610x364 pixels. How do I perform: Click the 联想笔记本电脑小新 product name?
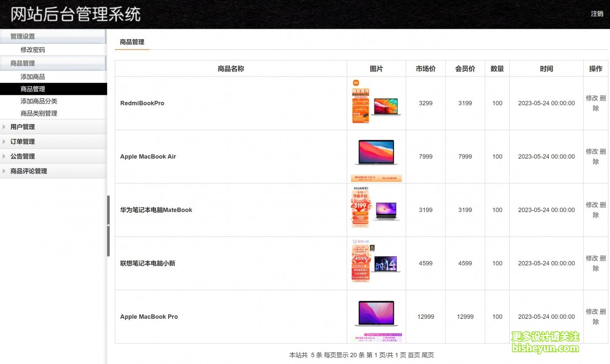(148, 263)
